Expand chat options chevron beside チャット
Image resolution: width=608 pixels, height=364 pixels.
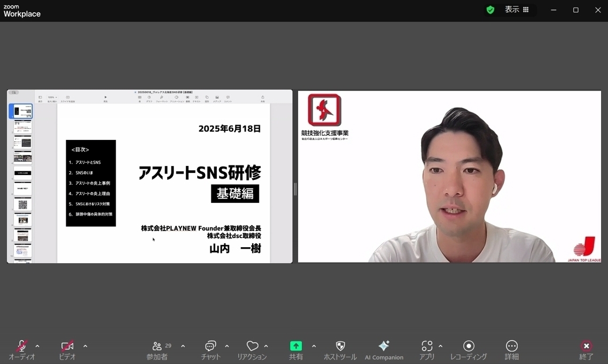coord(227,346)
